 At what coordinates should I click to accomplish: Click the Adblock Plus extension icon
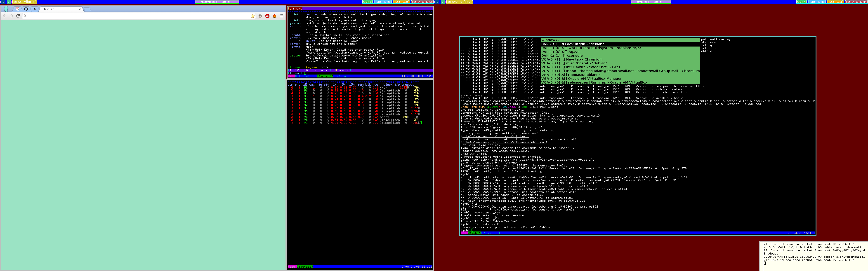point(267,16)
